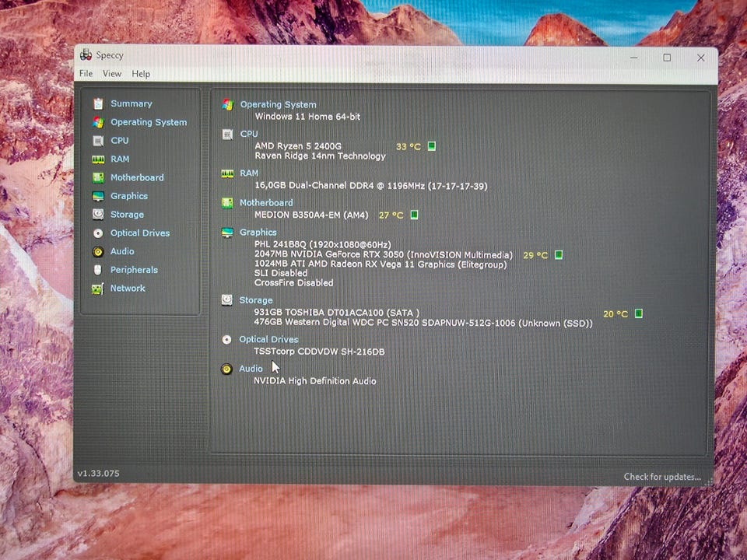Click CPU icon in summary pane
The image size is (747, 560).
coord(228,135)
